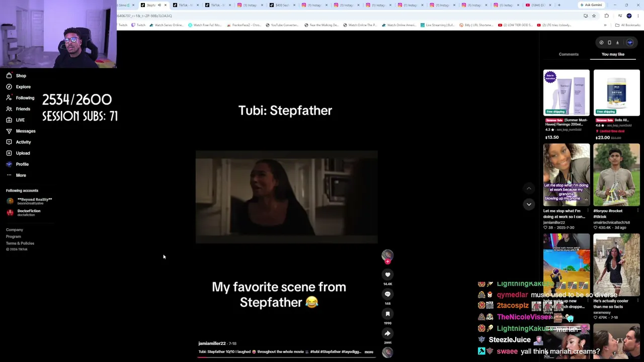The width and height of the screenshot is (644, 362).
Task: Click the Stepfather video player frame
Action: click(287, 197)
